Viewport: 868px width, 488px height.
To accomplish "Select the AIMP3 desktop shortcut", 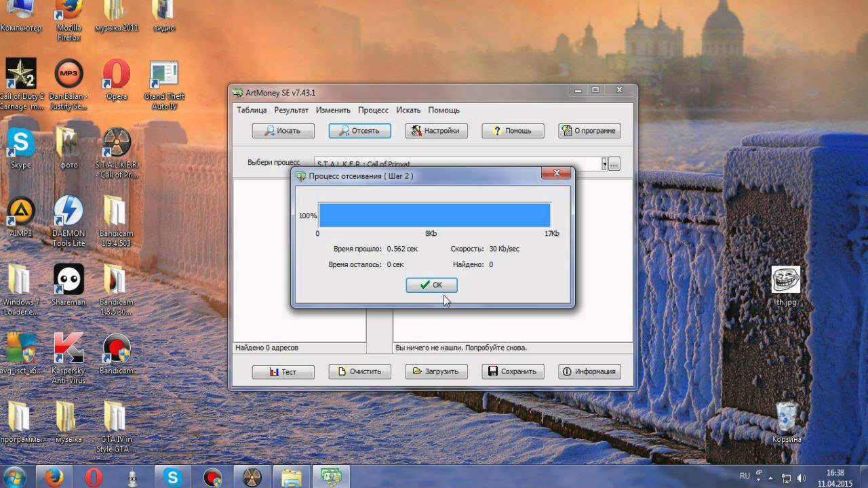I will coord(21,216).
